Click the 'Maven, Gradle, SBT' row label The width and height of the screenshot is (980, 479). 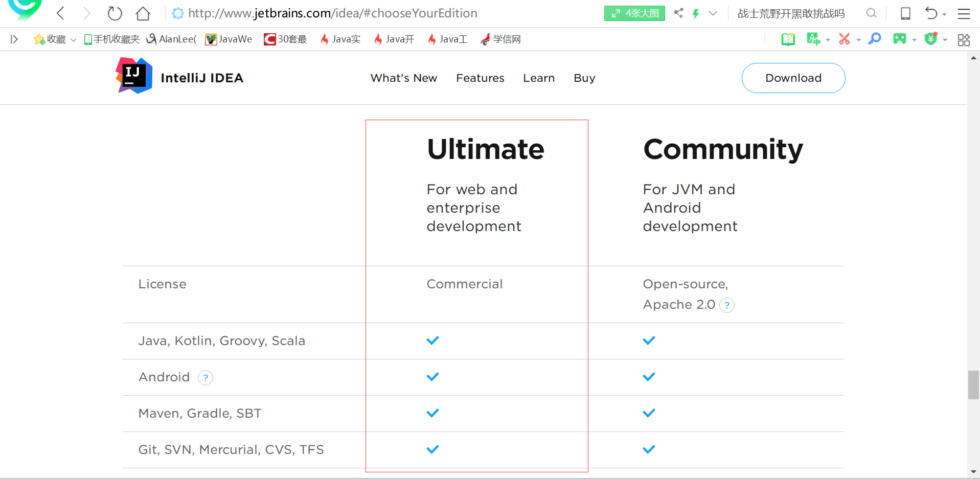coord(200,413)
